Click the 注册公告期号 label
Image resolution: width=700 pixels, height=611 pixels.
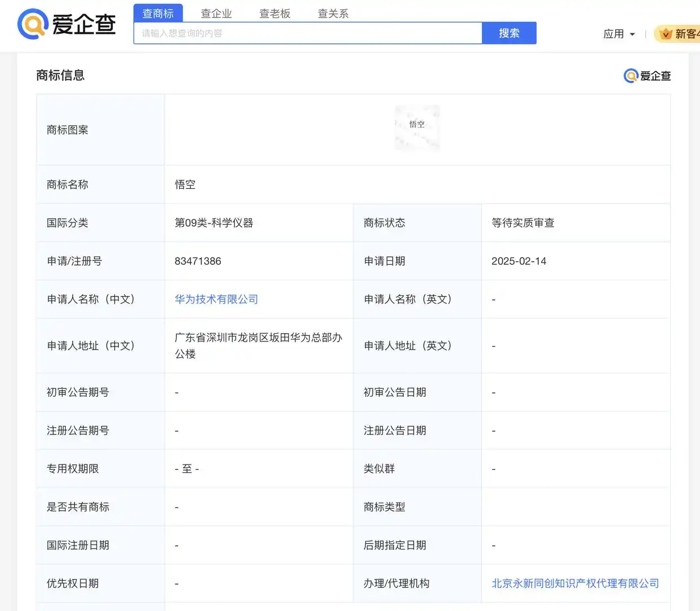click(78, 430)
